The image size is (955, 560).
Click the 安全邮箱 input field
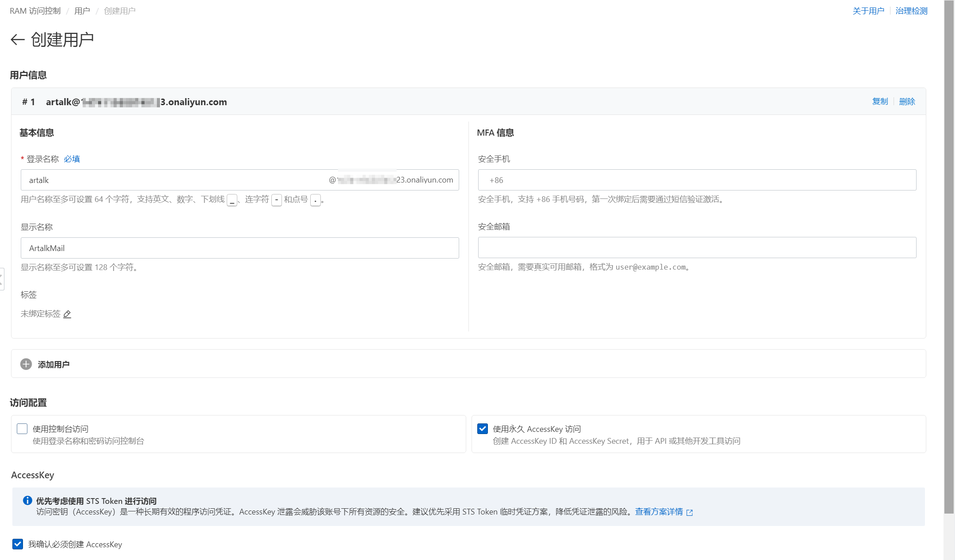(x=697, y=248)
